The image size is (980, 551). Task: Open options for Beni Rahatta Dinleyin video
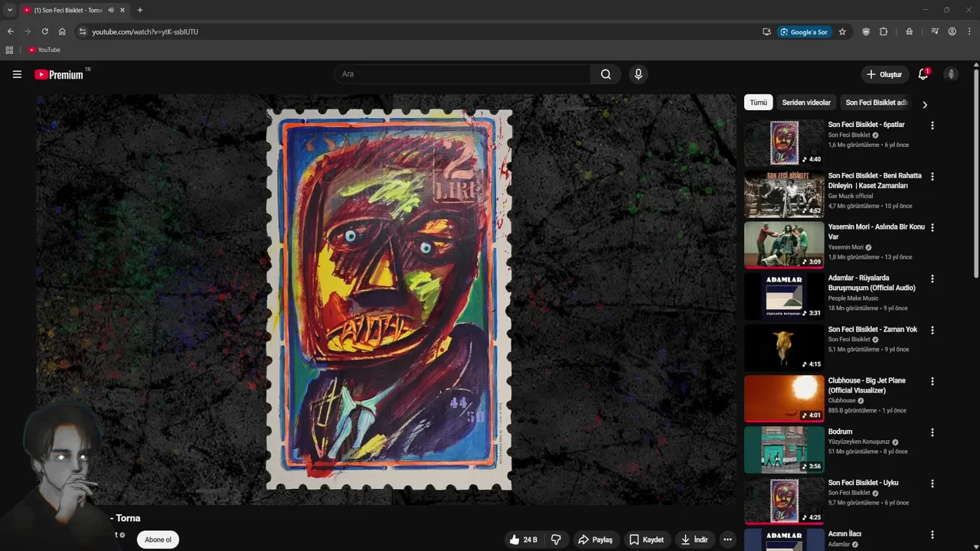pyautogui.click(x=932, y=177)
